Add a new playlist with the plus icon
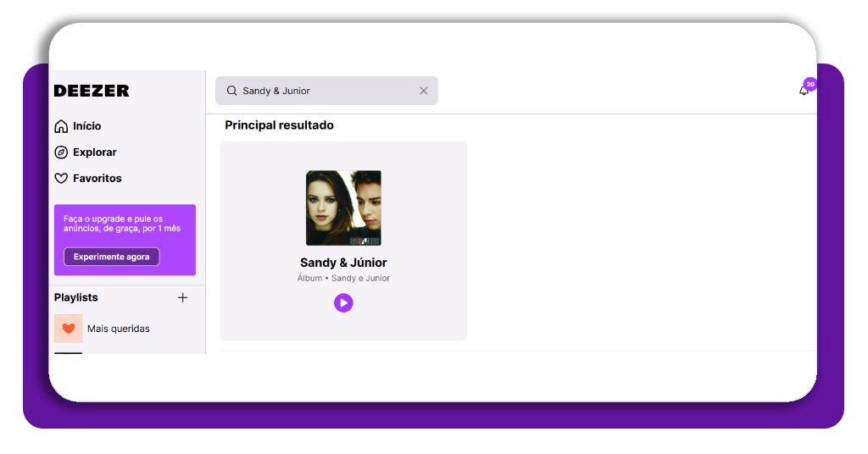Screen dimensions: 868x454 tap(182, 297)
